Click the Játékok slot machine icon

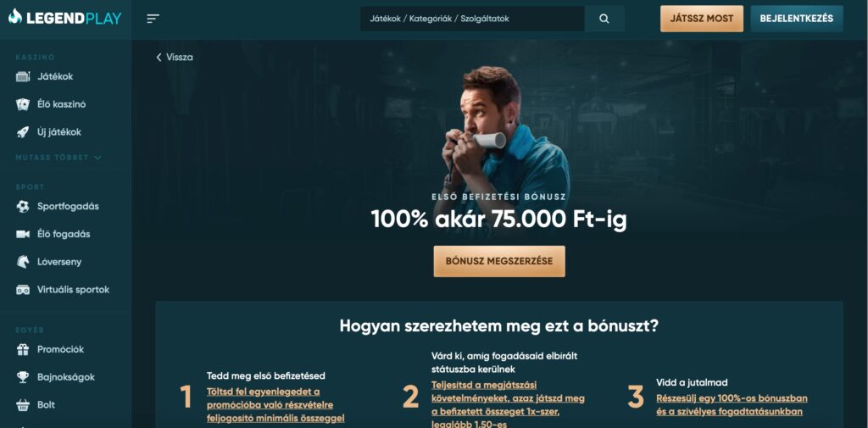point(23,76)
